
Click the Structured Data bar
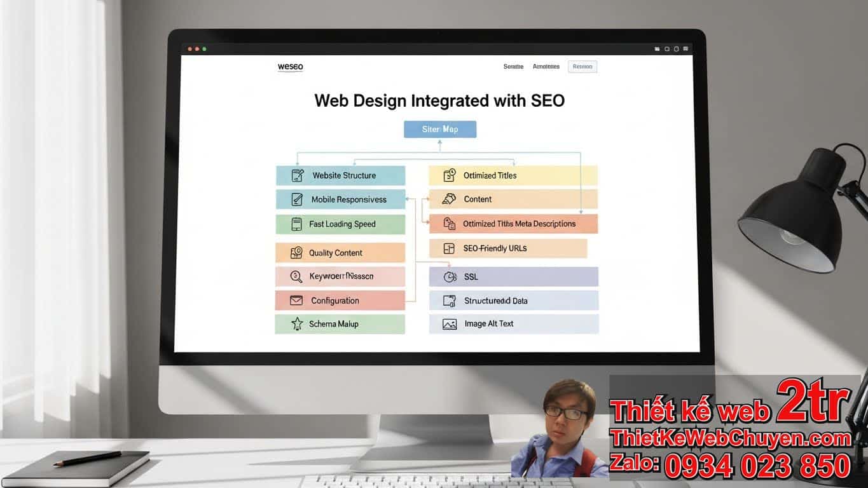[x=513, y=301]
